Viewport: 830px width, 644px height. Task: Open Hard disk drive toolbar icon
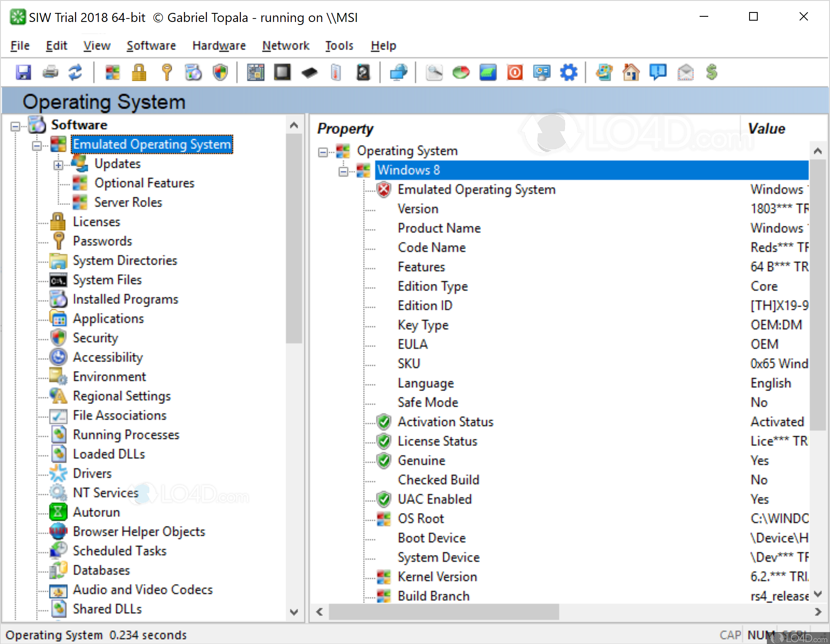363,72
